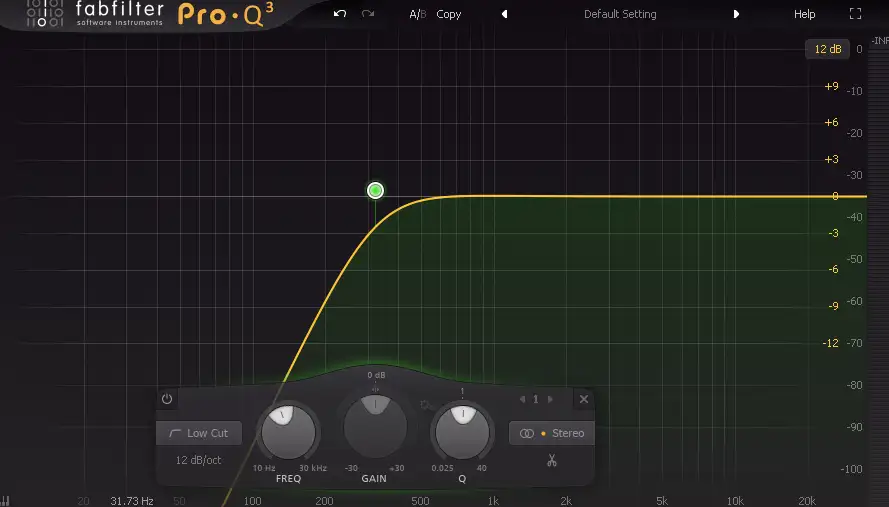
Task: Select the green EQ band 1 node
Action: (x=375, y=191)
